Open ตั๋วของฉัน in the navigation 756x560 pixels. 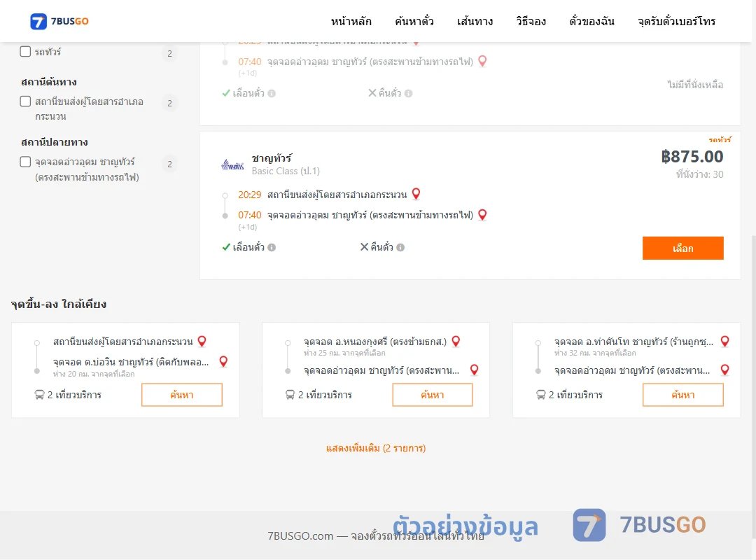tap(591, 21)
